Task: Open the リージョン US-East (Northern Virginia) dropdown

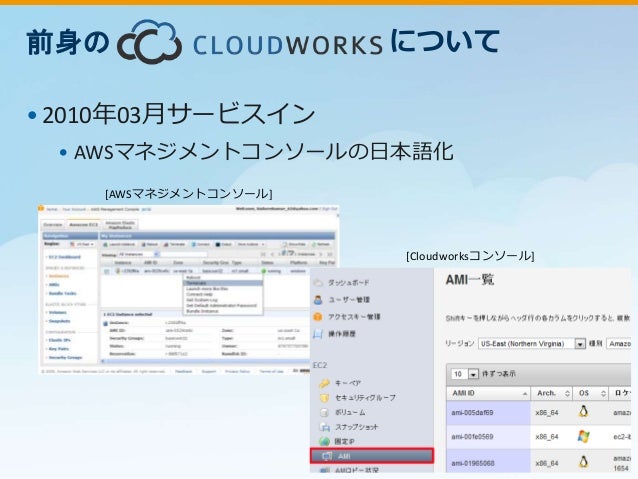Action: point(531,343)
